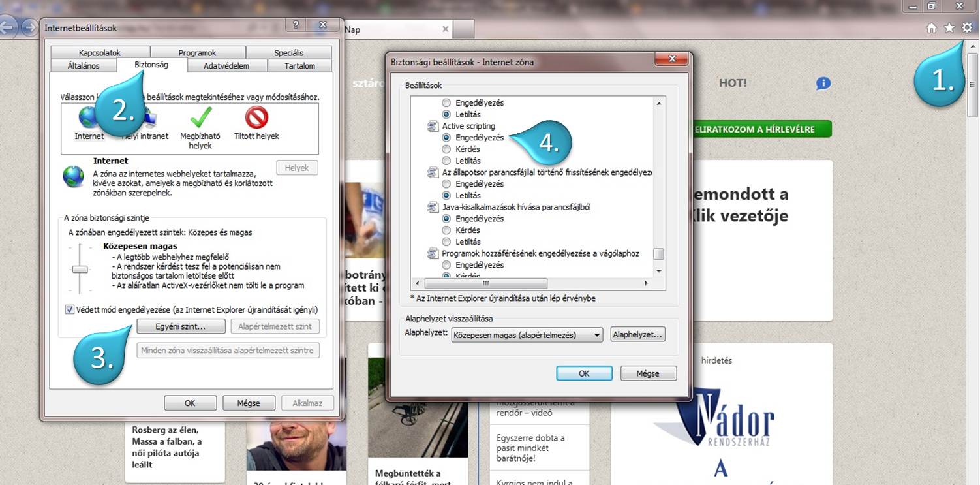
Task: Choose Letiltás under Active scripting
Action: point(446,161)
